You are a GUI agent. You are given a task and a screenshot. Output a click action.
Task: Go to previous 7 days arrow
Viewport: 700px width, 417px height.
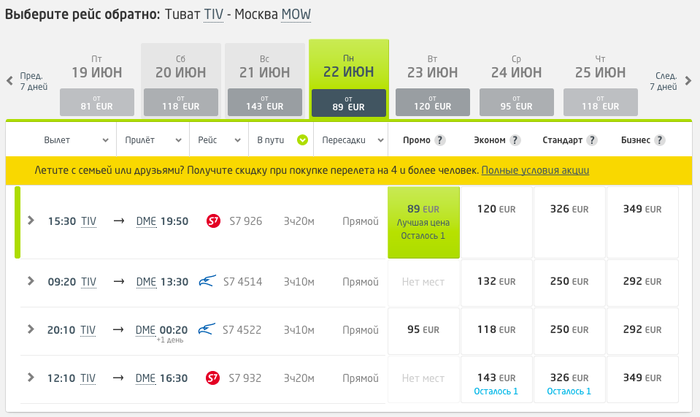(10, 81)
